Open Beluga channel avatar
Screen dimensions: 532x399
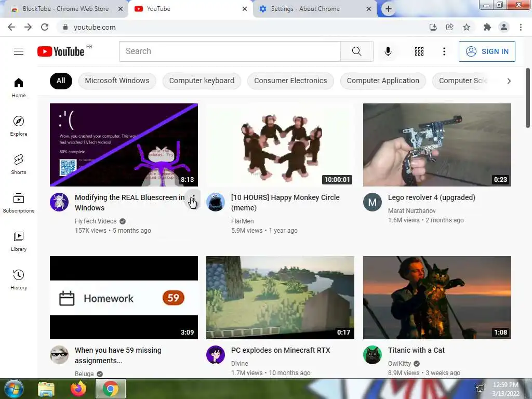pos(59,354)
